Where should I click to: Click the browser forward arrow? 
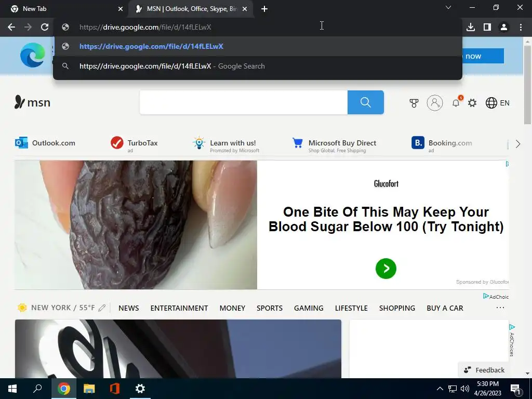[28, 27]
